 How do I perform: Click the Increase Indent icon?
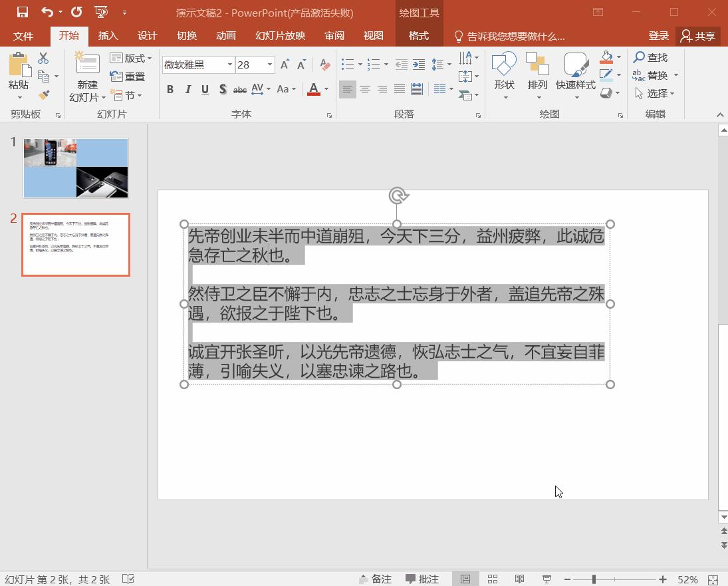(419, 65)
